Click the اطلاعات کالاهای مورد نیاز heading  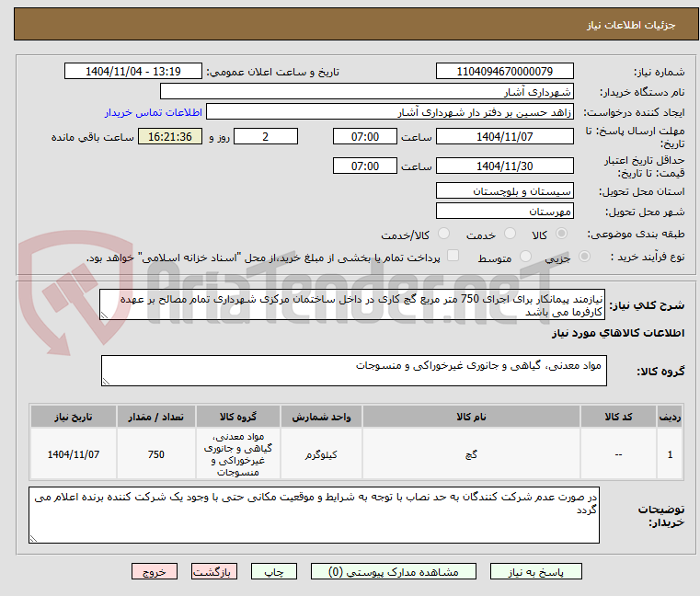tap(618, 333)
